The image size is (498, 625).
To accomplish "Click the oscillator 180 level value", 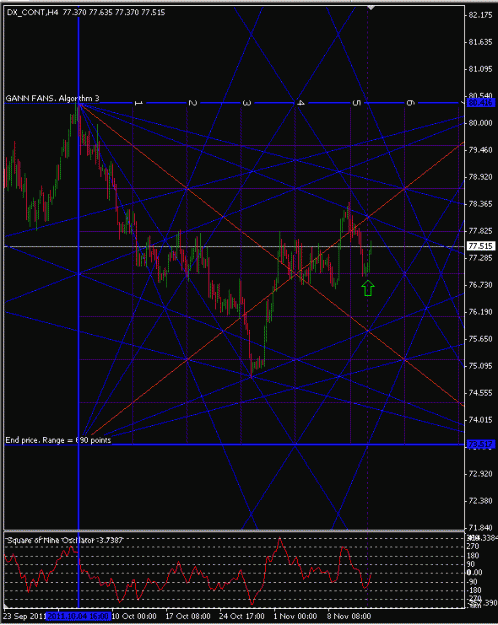I will (x=472, y=556).
